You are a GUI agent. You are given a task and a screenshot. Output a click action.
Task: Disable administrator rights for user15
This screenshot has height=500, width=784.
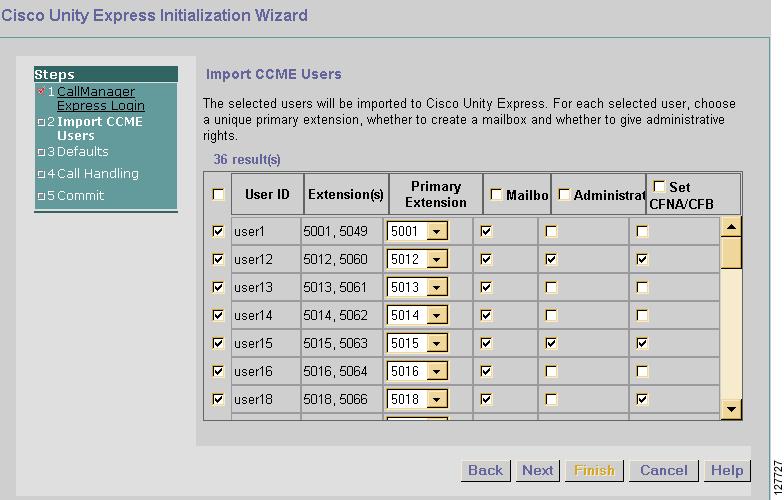point(551,343)
